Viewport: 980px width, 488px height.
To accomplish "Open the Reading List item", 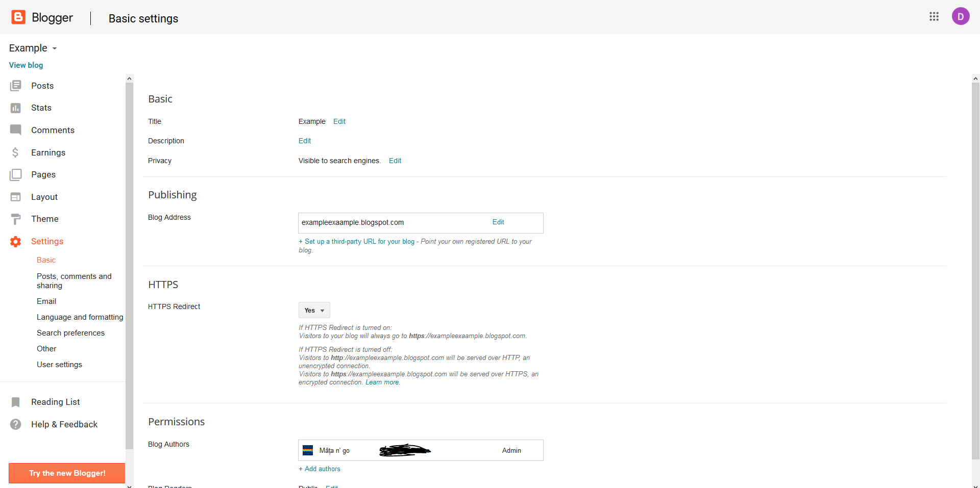I will click(x=56, y=402).
